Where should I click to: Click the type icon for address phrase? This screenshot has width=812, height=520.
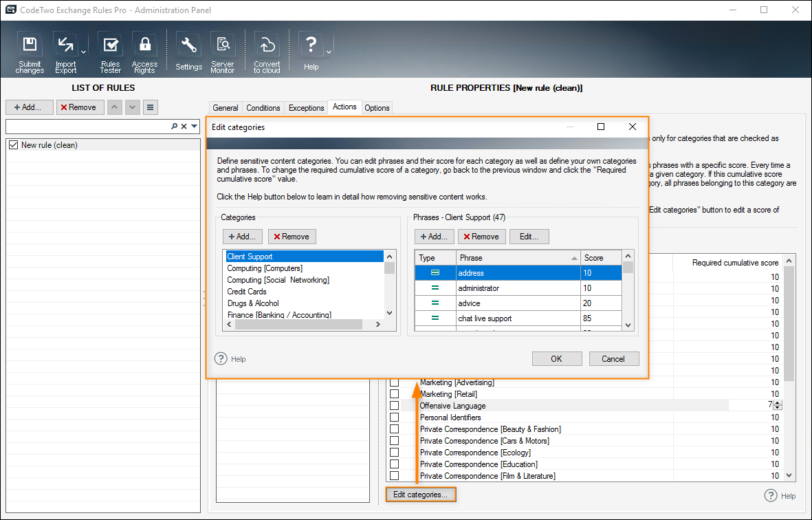435,273
